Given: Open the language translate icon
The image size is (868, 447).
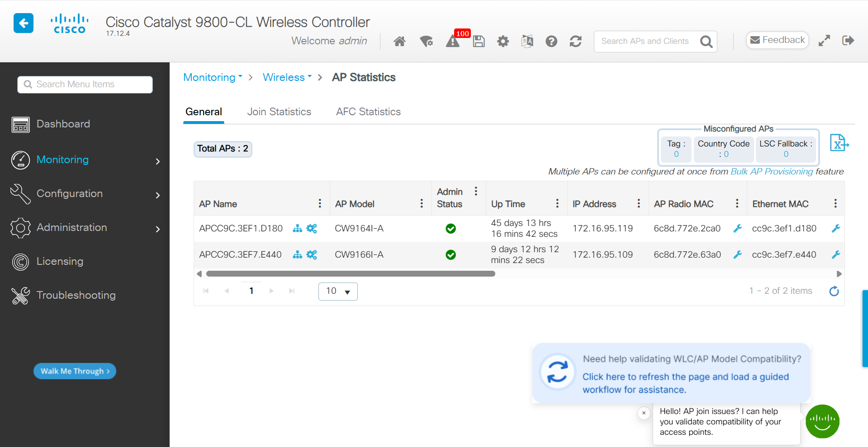Looking at the screenshot, I should (527, 42).
